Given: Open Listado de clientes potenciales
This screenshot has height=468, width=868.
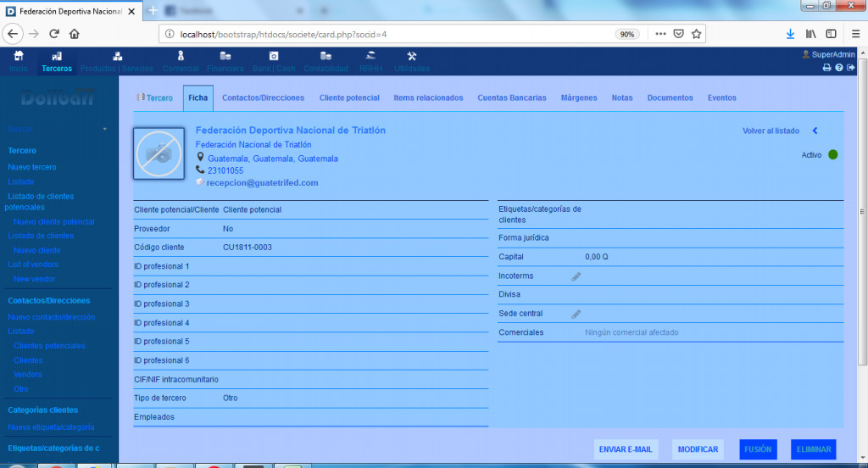Looking at the screenshot, I should tap(40, 202).
